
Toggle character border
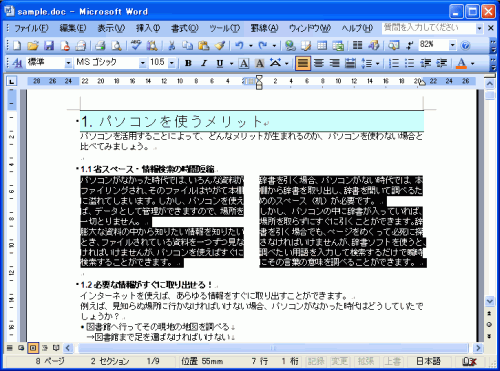point(244,63)
